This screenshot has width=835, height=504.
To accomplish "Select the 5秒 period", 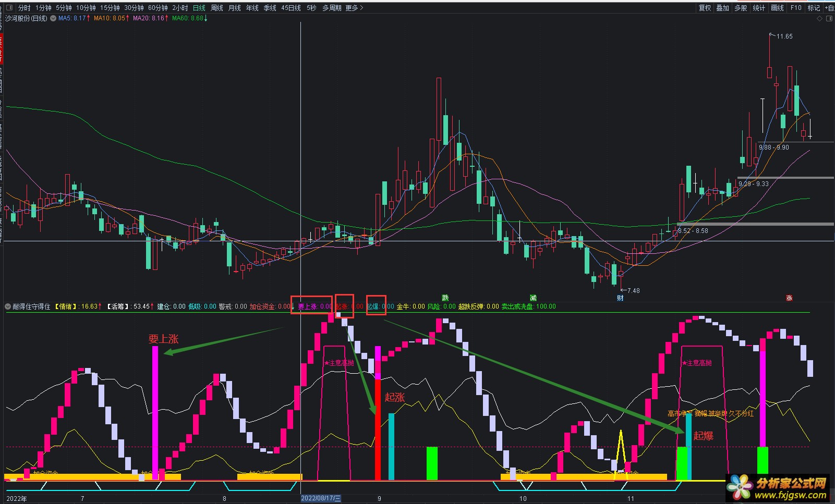I will pyautogui.click(x=311, y=8).
